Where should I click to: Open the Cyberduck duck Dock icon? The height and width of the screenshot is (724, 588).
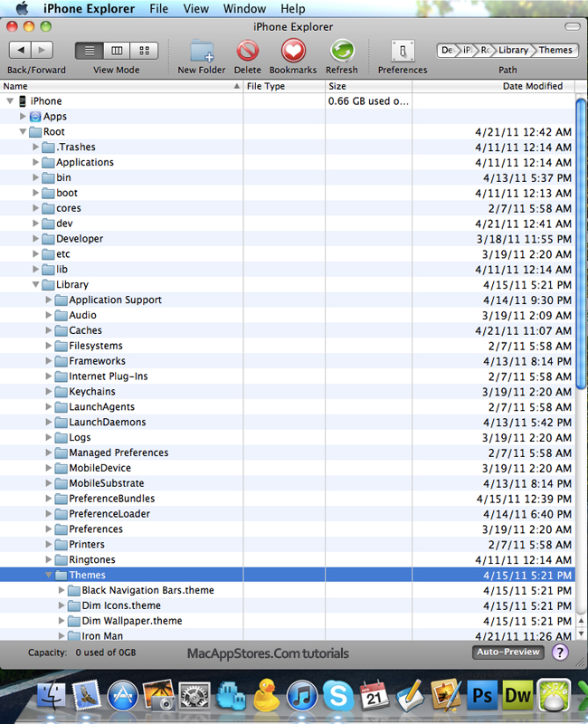point(266,694)
